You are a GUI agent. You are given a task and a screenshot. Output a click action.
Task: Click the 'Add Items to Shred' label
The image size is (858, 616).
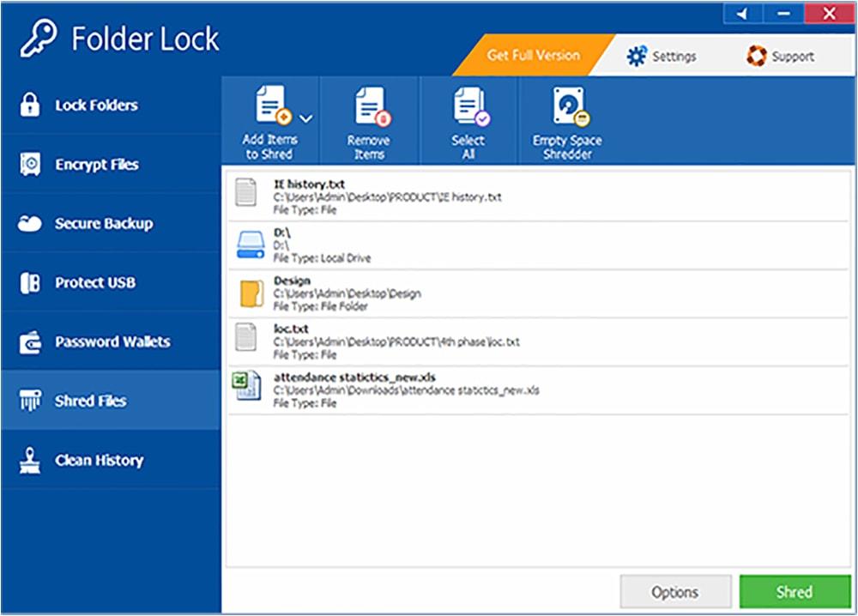coord(269,147)
